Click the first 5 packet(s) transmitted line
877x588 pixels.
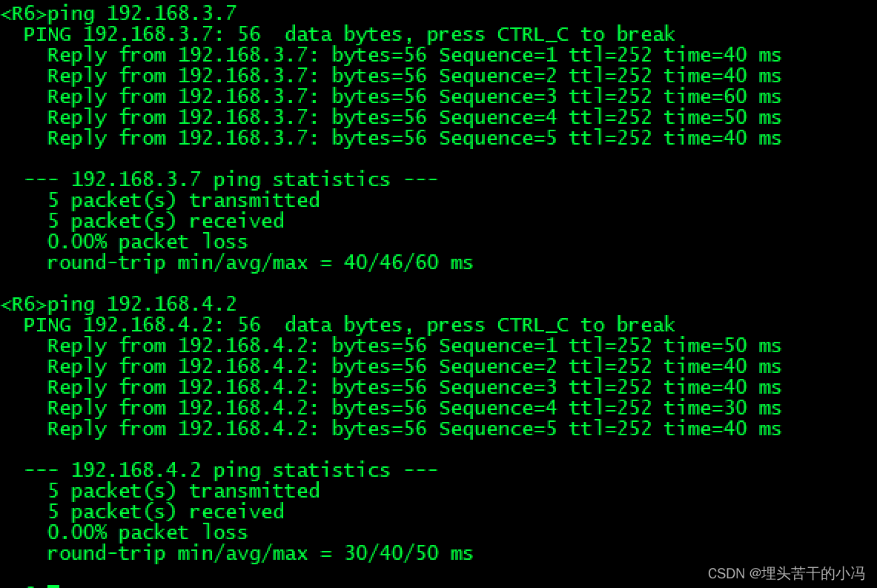tap(183, 200)
